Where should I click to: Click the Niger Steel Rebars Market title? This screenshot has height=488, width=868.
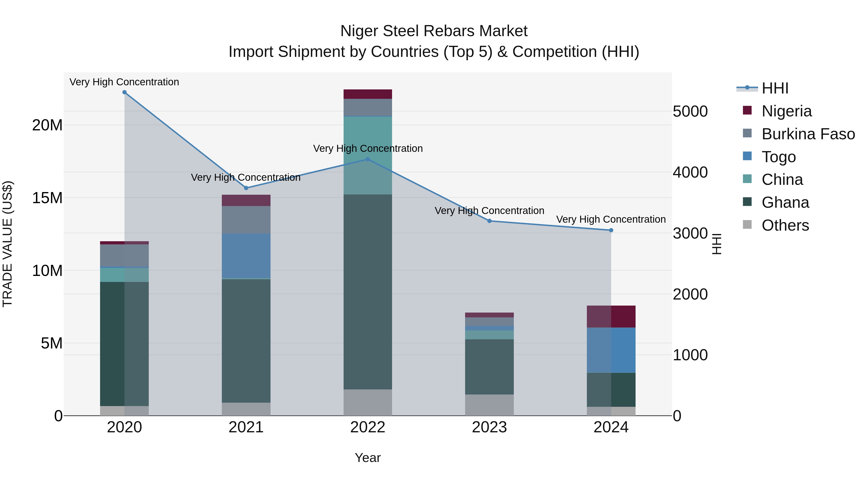pyautogui.click(x=434, y=31)
